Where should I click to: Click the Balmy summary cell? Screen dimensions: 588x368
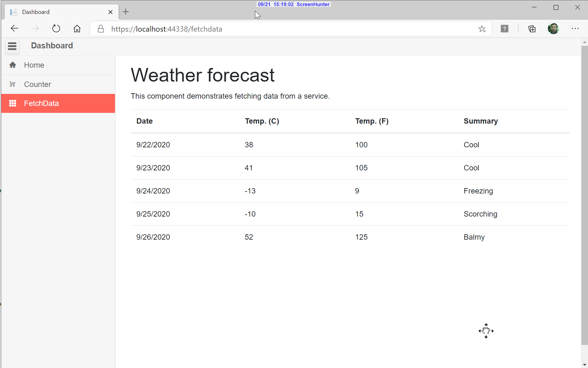pos(474,237)
